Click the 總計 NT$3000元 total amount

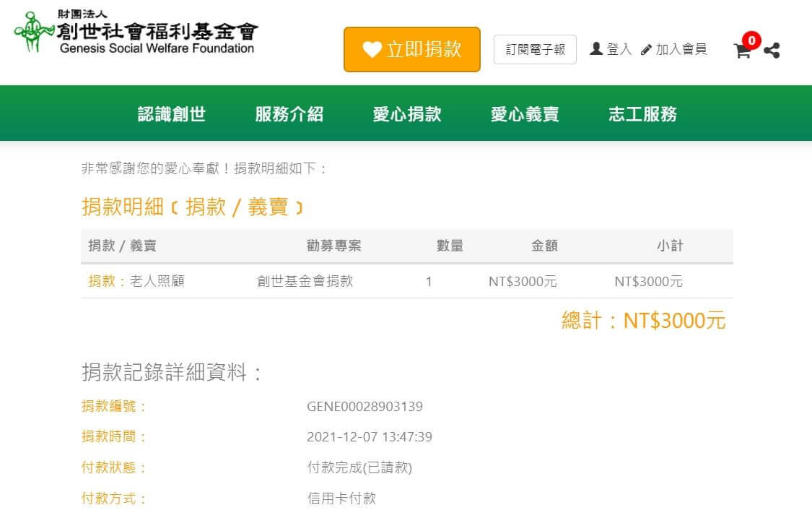click(643, 321)
